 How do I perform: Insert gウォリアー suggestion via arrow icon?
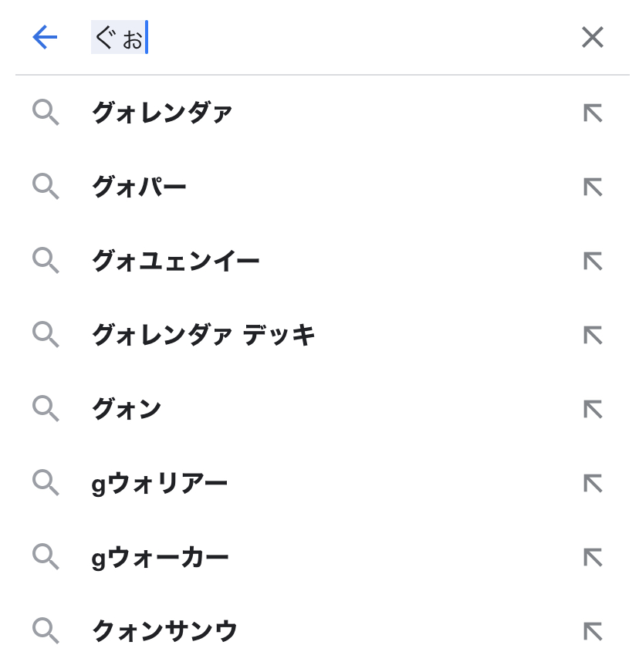(x=592, y=484)
